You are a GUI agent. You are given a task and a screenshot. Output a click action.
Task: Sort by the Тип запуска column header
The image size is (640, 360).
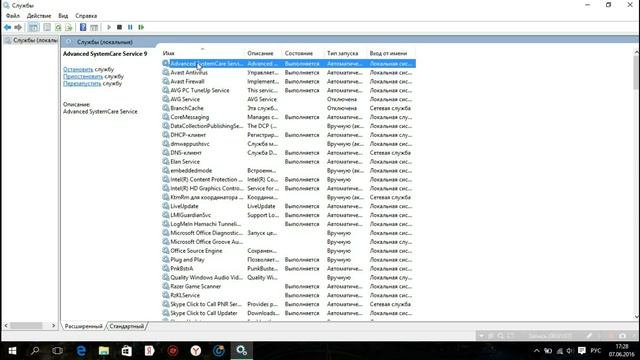[345, 53]
